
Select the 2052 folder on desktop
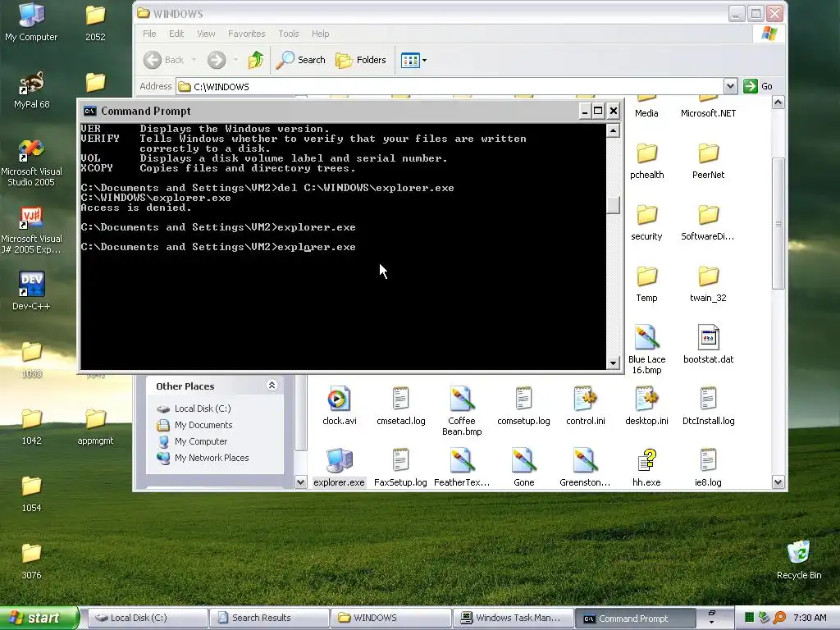point(95,21)
